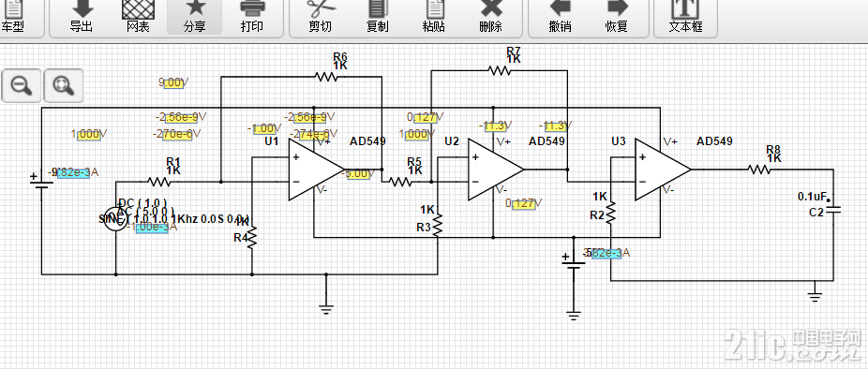The height and width of the screenshot is (369, 868).
Task: Select the SINE voltage source symbol
Action: 115,218
